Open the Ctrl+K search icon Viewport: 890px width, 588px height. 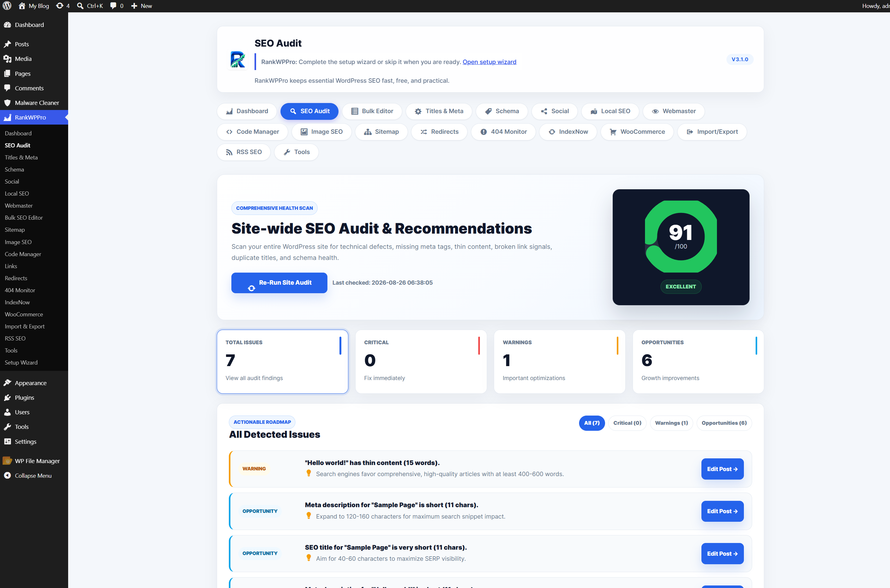(x=90, y=6)
